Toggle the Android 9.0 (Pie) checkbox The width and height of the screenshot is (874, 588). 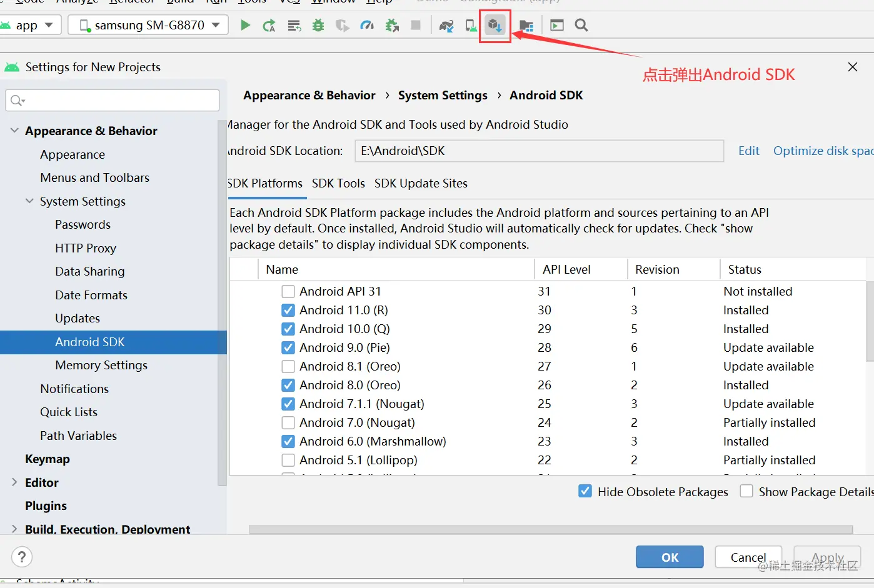288,347
